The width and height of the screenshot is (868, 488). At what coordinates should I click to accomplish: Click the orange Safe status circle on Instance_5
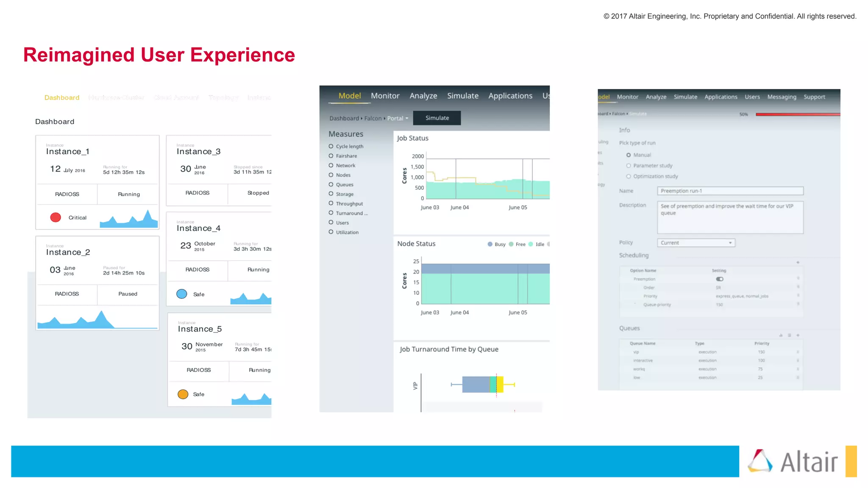(x=183, y=394)
